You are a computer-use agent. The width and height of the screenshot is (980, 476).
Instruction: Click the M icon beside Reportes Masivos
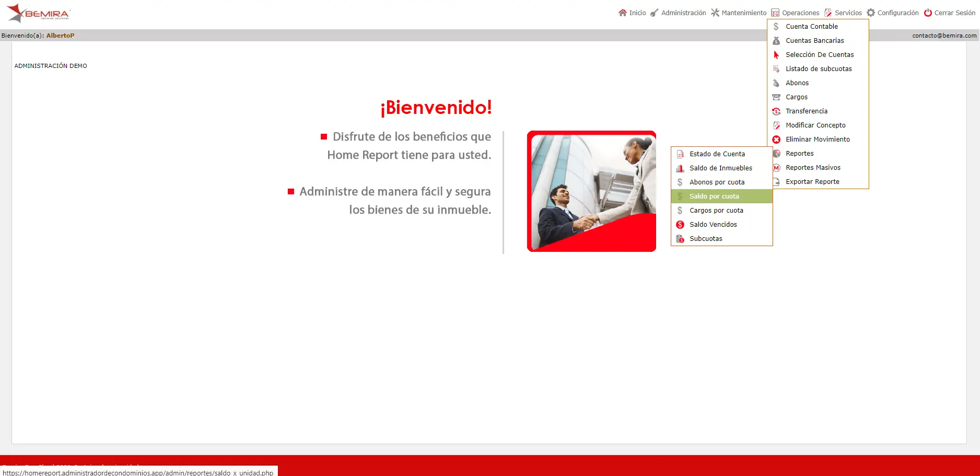click(x=776, y=168)
